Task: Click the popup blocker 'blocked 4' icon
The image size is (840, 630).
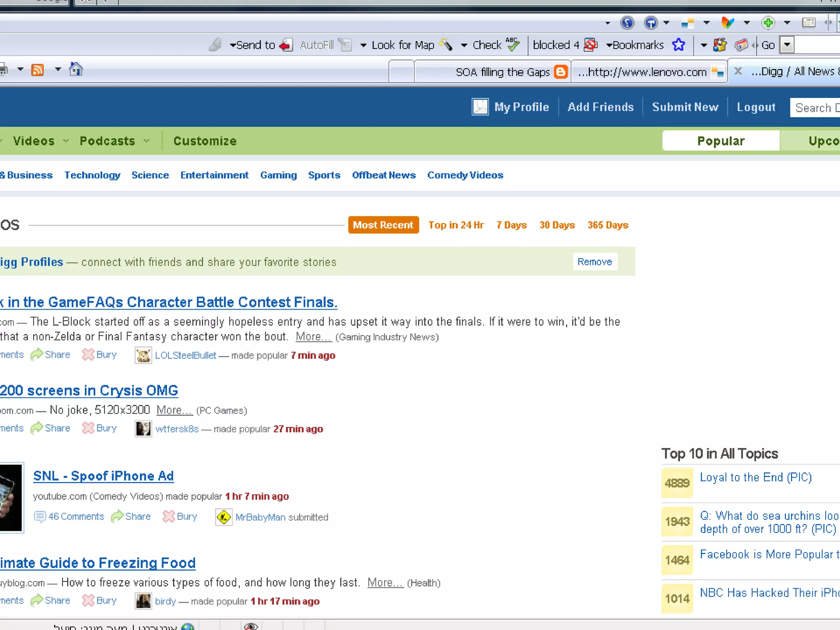Action: click(590, 45)
